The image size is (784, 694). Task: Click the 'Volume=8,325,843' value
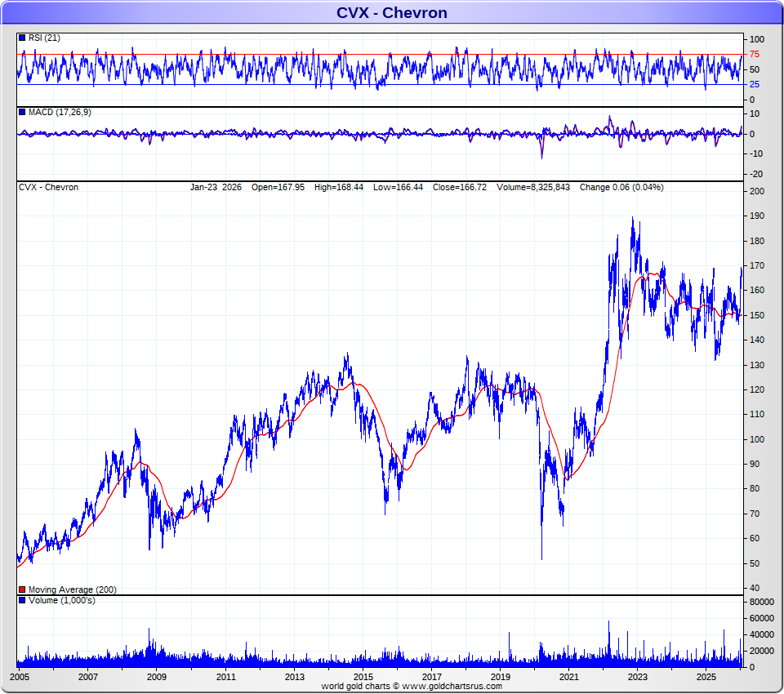533,188
